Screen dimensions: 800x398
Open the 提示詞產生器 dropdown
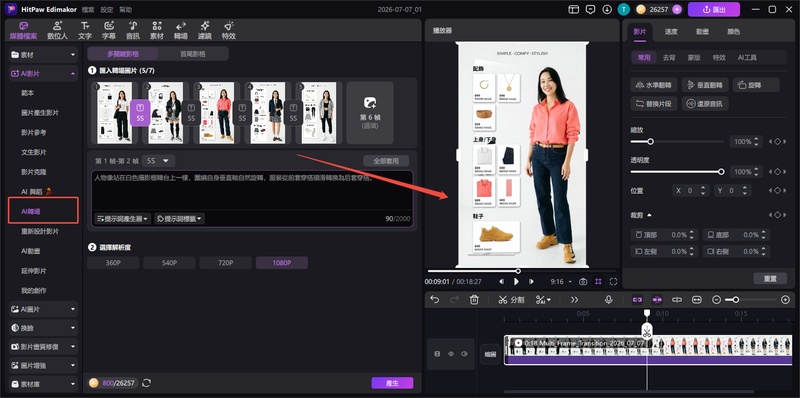point(123,218)
